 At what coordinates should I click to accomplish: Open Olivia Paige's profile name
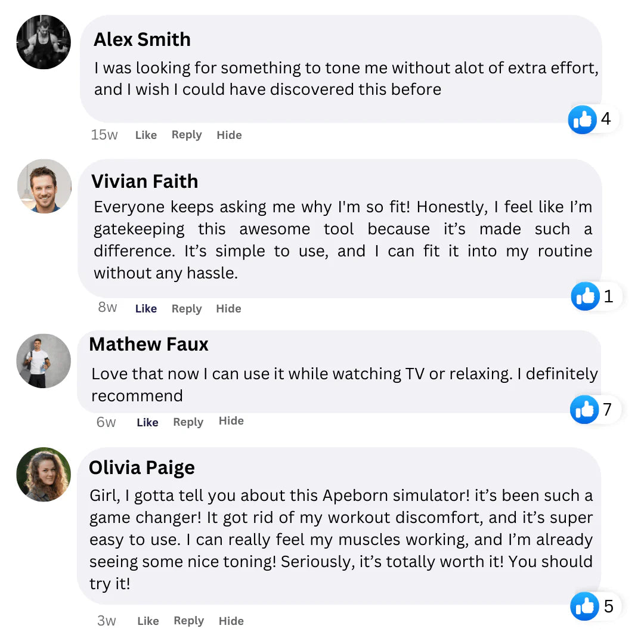[141, 467]
